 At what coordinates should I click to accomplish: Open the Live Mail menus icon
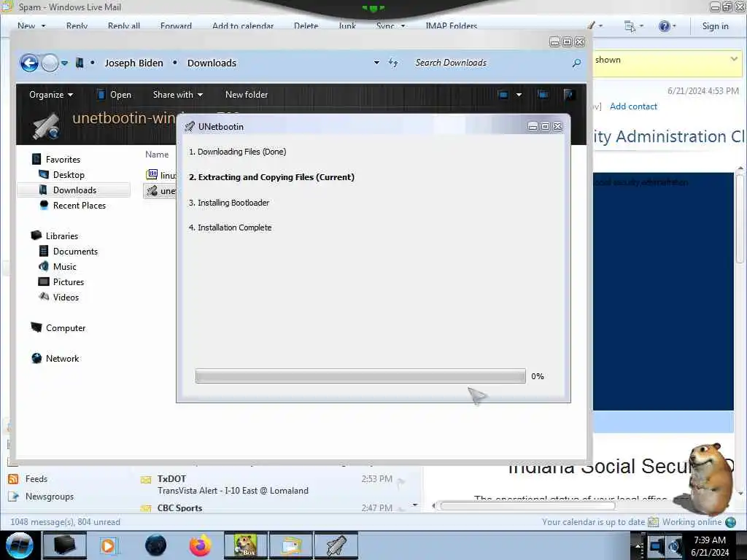point(633,26)
